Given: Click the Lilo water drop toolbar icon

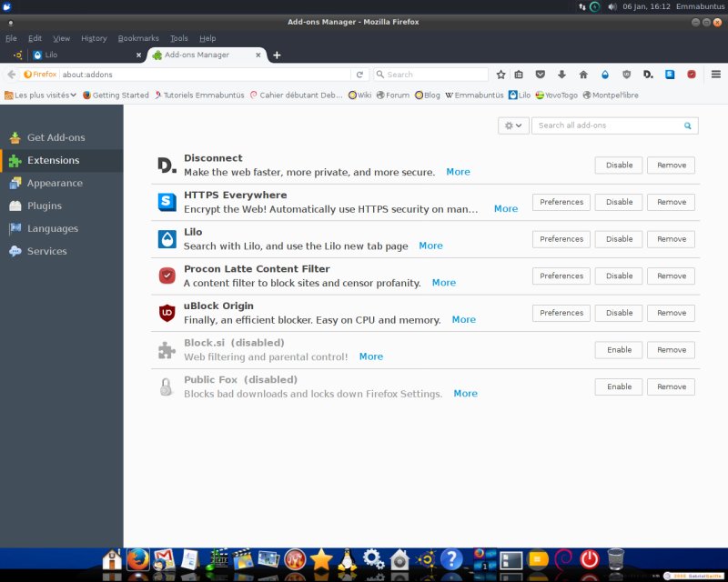Looking at the screenshot, I should click(604, 75).
